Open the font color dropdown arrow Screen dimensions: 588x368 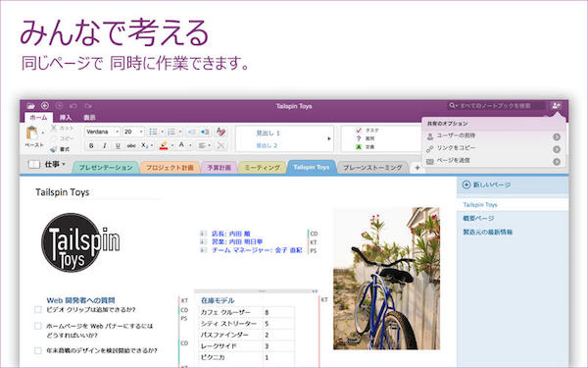click(x=190, y=145)
